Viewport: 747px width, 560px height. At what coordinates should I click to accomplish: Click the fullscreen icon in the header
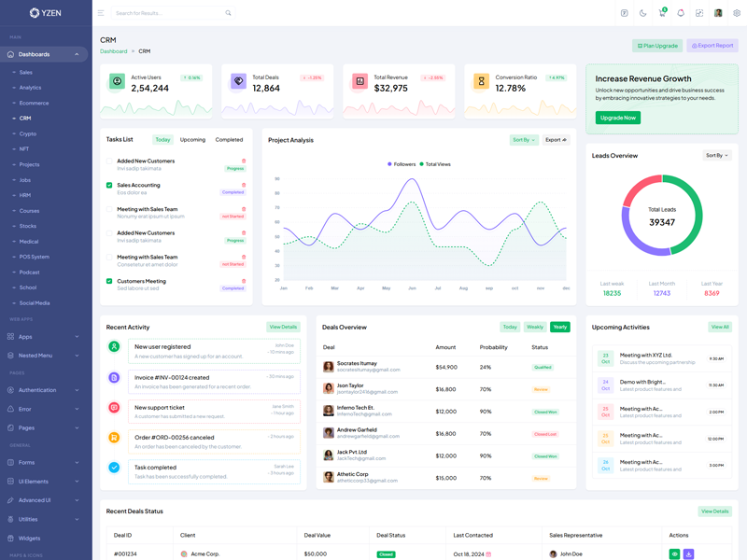click(699, 13)
